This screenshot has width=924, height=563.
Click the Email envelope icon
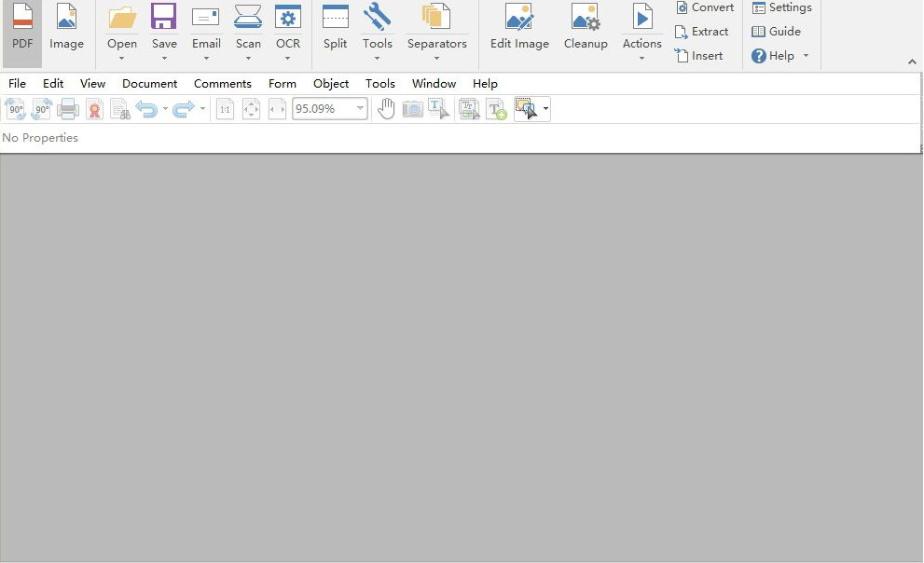[x=206, y=17]
